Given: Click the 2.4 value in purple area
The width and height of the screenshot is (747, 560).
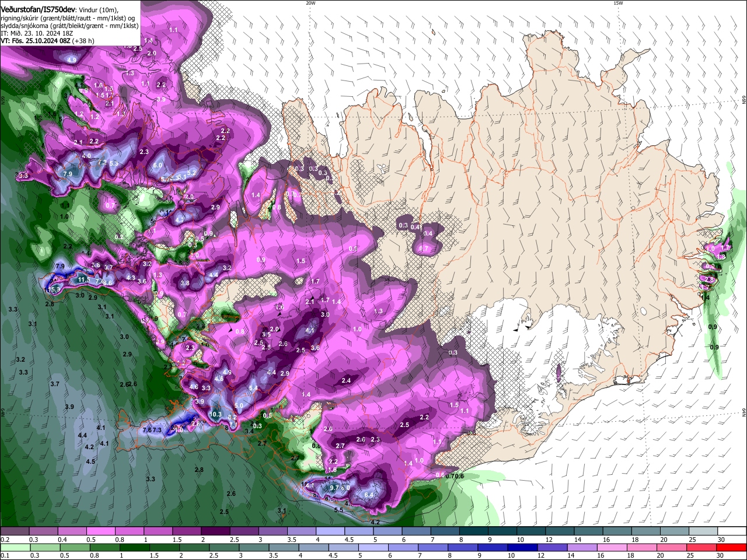Looking at the screenshot, I should click(346, 380).
